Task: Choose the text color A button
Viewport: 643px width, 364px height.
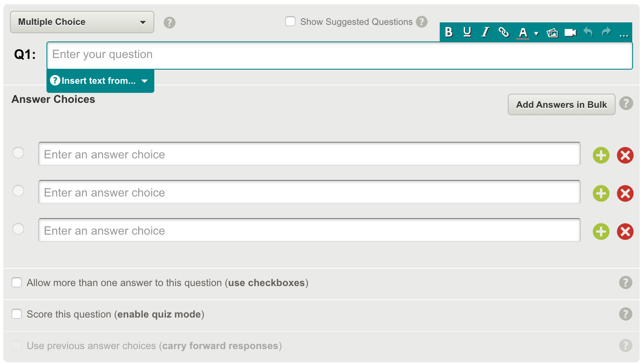Action: (523, 32)
